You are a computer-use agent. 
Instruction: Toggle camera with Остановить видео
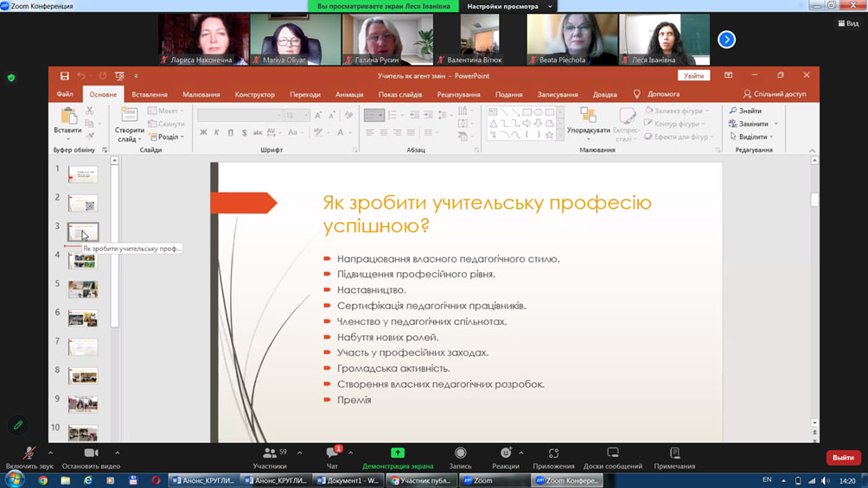point(91,453)
